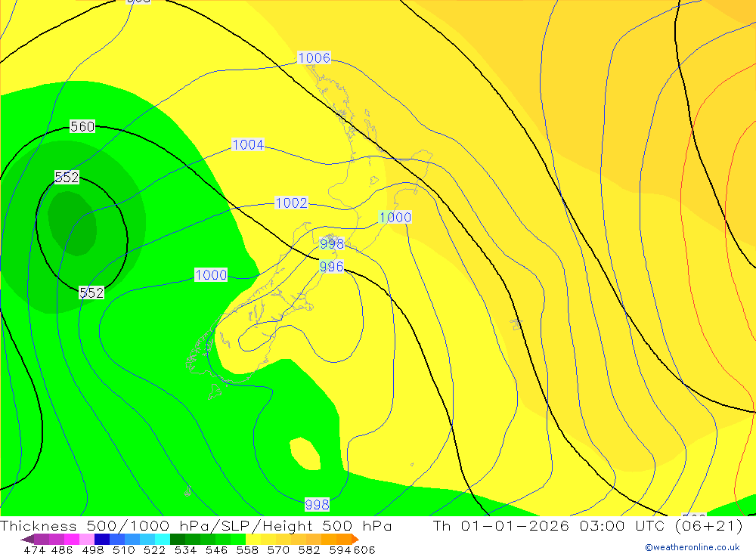Click the dark navy blue legend swatch
756x554 pixels.
(102, 539)
